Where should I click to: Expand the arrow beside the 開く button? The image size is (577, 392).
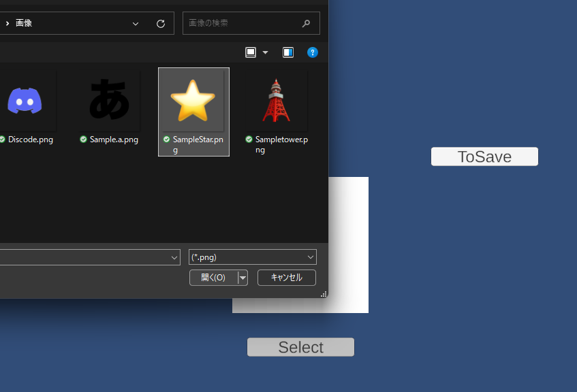tap(243, 278)
